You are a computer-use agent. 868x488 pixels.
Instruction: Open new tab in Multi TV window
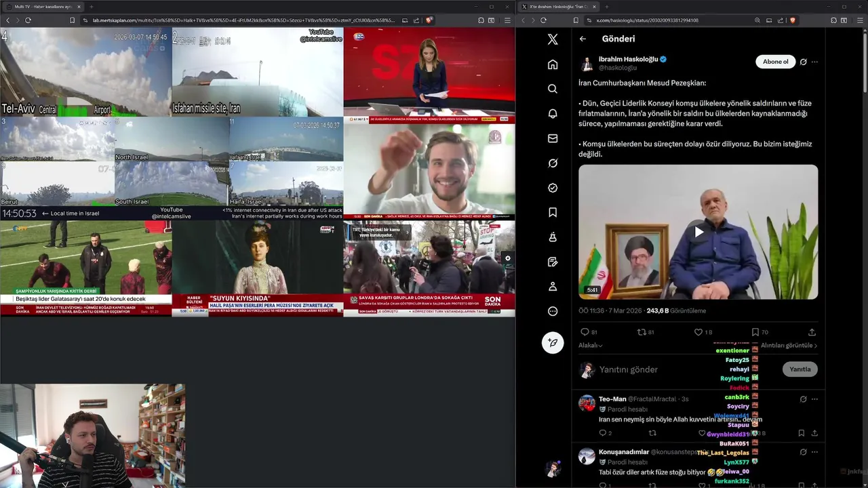(91, 7)
